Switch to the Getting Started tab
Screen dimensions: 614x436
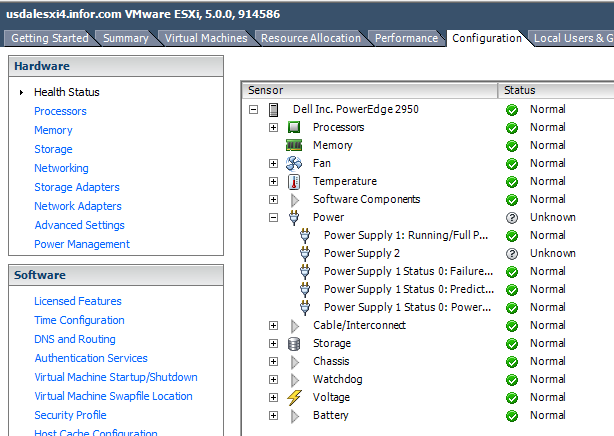(x=50, y=38)
